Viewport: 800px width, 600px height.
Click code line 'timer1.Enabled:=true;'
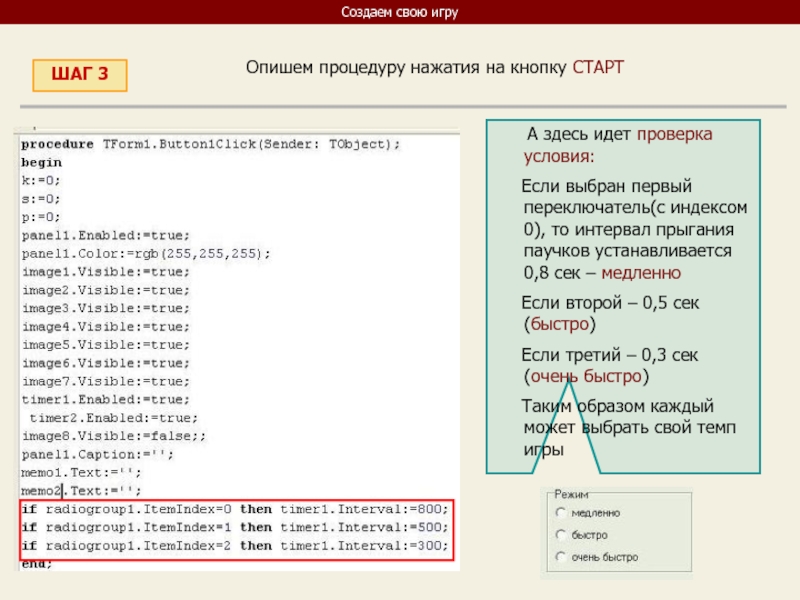point(106,399)
